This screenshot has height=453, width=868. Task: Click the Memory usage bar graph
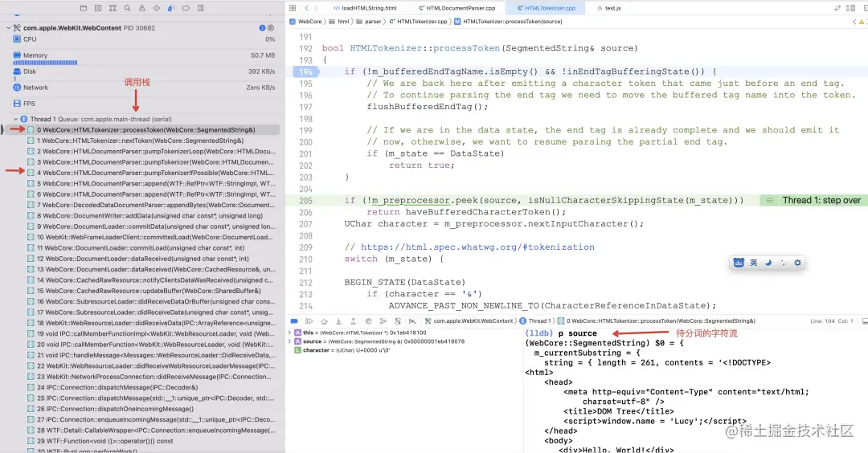pos(45,63)
